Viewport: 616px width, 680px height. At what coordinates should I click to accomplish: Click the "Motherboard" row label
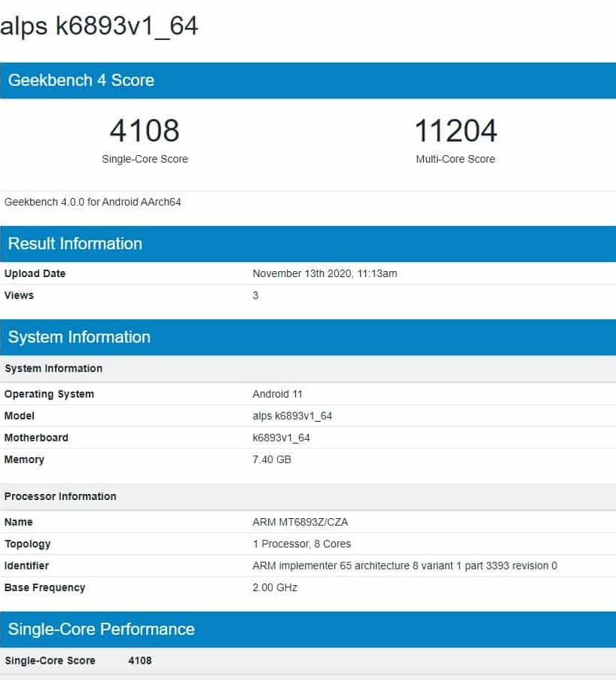click(36, 438)
